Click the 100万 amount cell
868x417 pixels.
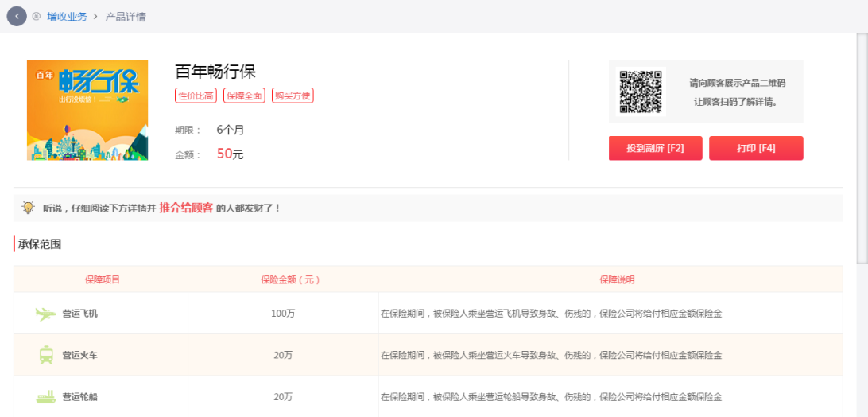pos(283,314)
